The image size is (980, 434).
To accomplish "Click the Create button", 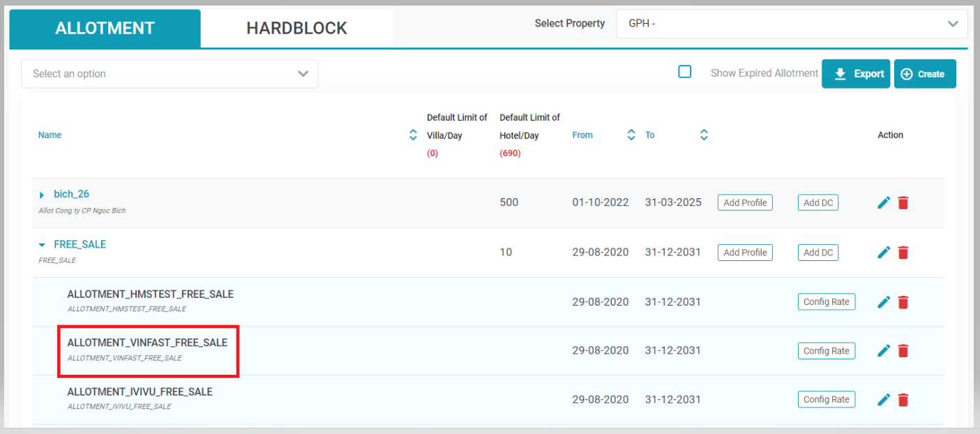I will 924,74.
